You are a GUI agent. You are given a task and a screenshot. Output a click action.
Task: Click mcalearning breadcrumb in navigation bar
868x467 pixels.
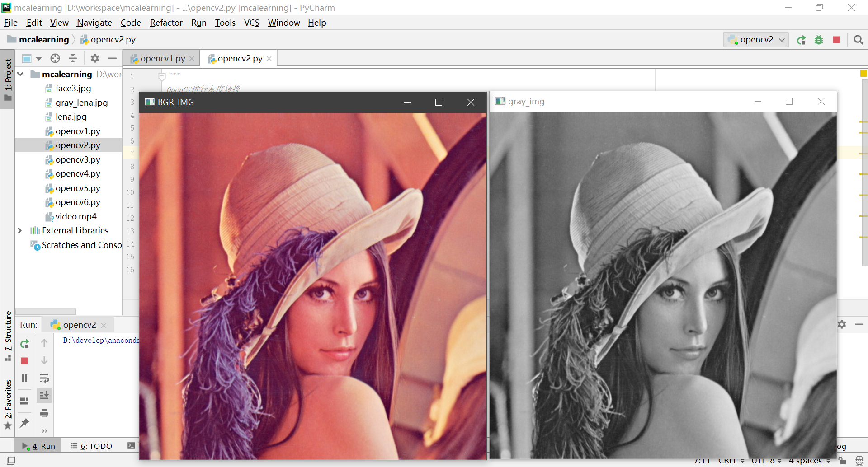coord(39,40)
